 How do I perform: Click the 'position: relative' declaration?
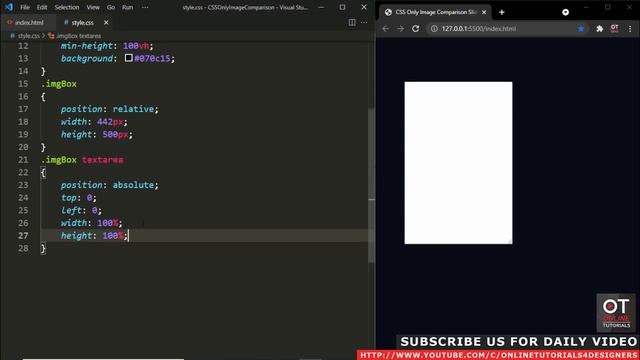[x=109, y=109]
